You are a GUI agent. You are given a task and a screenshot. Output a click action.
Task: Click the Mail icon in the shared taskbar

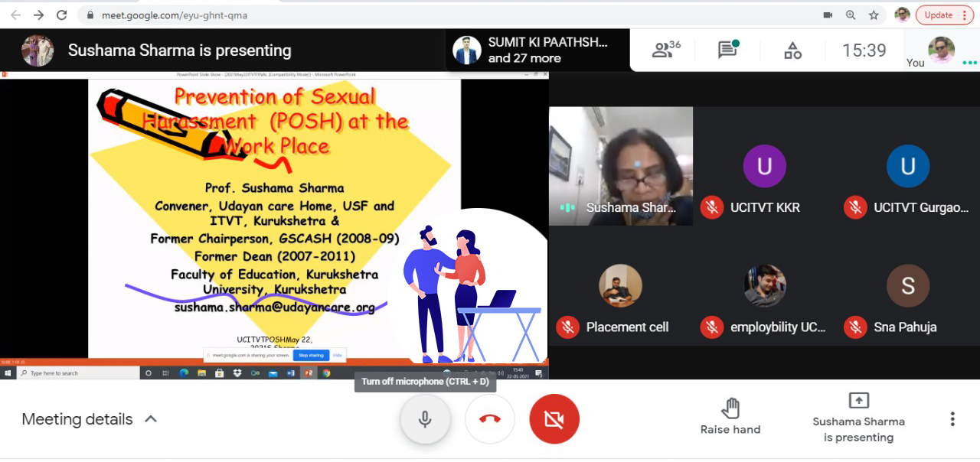pyautogui.click(x=273, y=373)
